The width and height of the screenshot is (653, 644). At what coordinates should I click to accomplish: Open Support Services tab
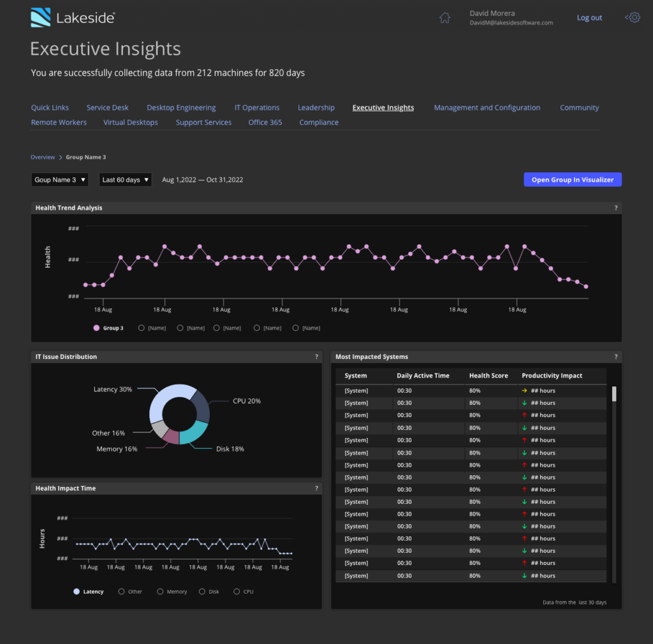tap(203, 122)
